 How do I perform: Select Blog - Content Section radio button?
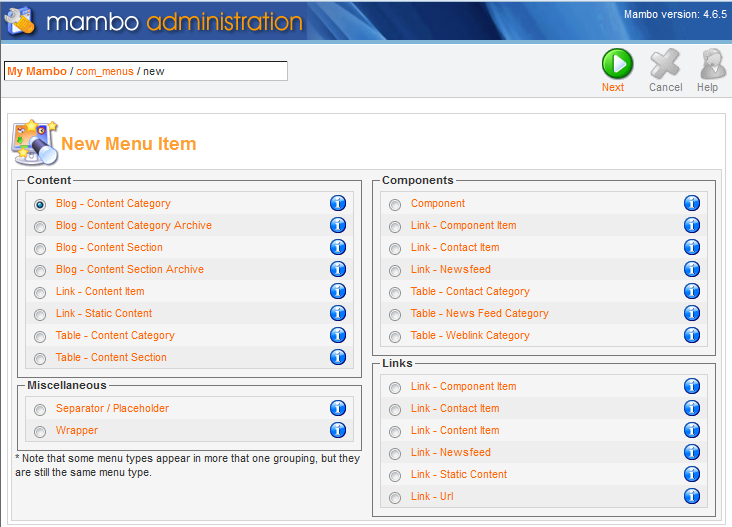(40, 248)
